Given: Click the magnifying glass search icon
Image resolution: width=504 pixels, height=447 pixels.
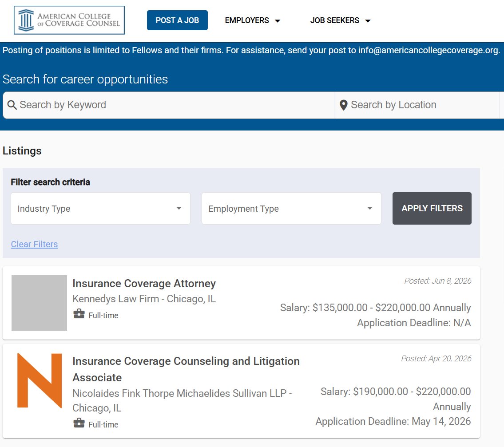Looking at the screenshot, I should [12, 105].
